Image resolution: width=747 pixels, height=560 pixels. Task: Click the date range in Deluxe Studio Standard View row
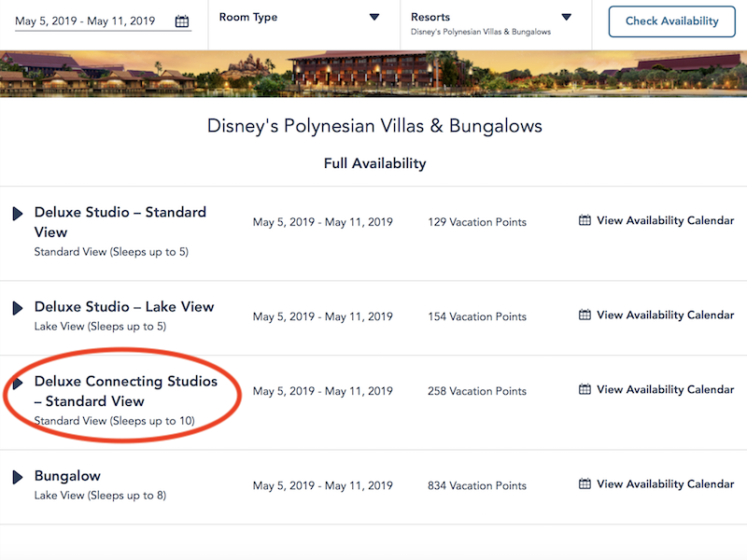point(322,222)
